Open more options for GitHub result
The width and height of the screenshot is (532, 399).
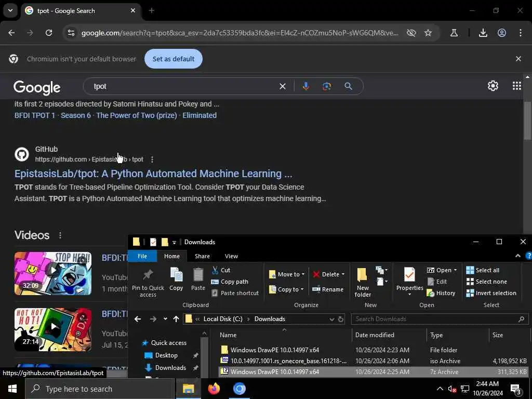[152, 159]
